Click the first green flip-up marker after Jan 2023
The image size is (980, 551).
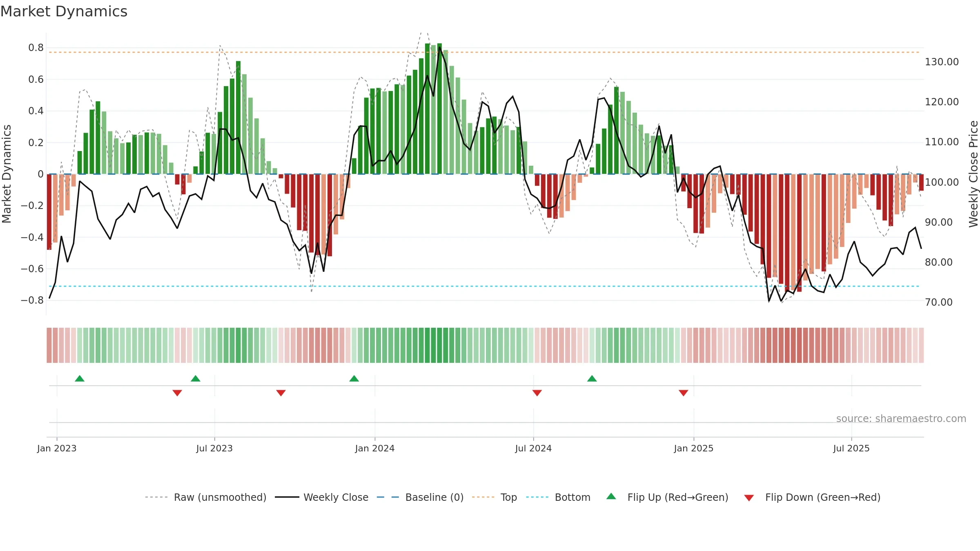pos(80,378)
